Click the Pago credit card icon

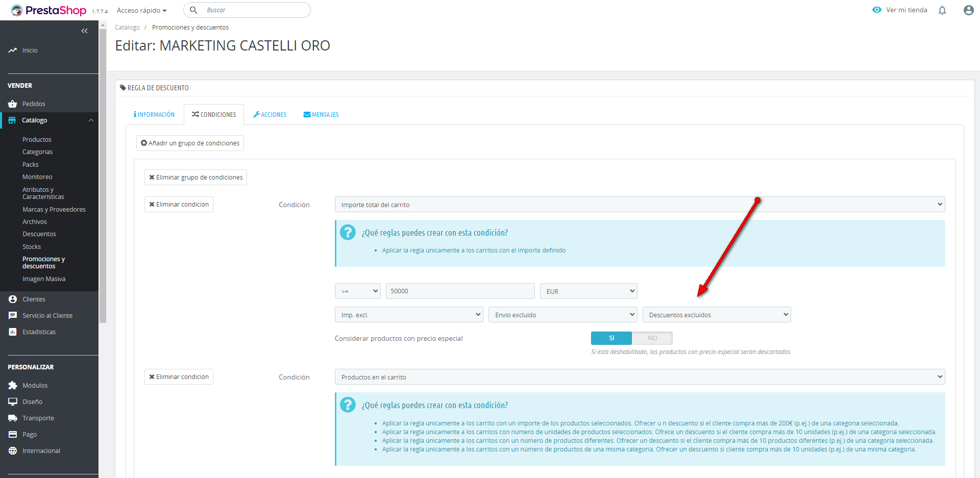(13, 435)
